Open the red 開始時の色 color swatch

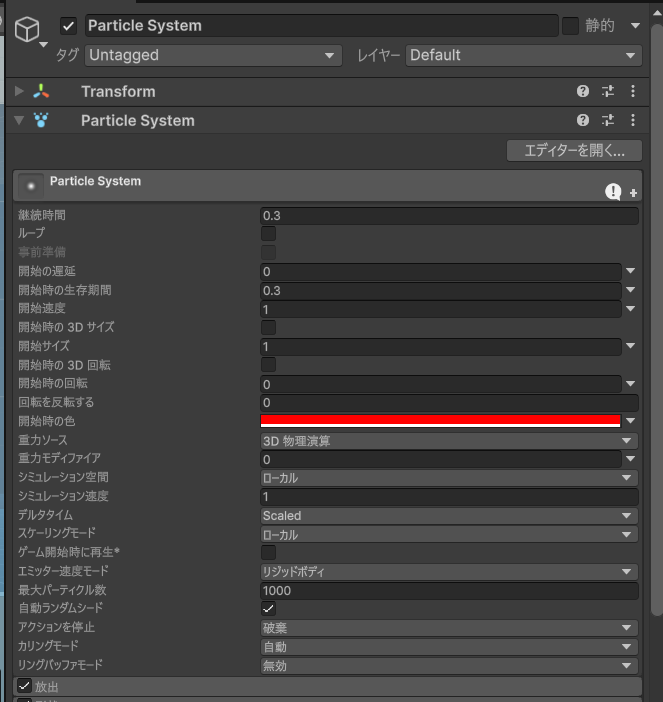[440, 421]
